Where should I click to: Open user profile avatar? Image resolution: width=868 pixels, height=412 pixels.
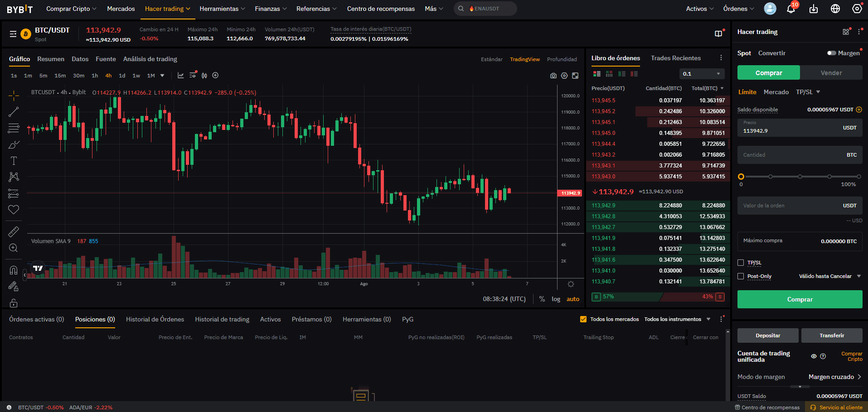[770, 9]
